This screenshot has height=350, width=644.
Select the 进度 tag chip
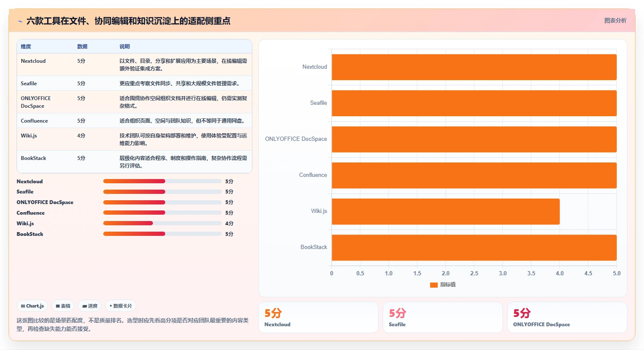click(90, 306)
